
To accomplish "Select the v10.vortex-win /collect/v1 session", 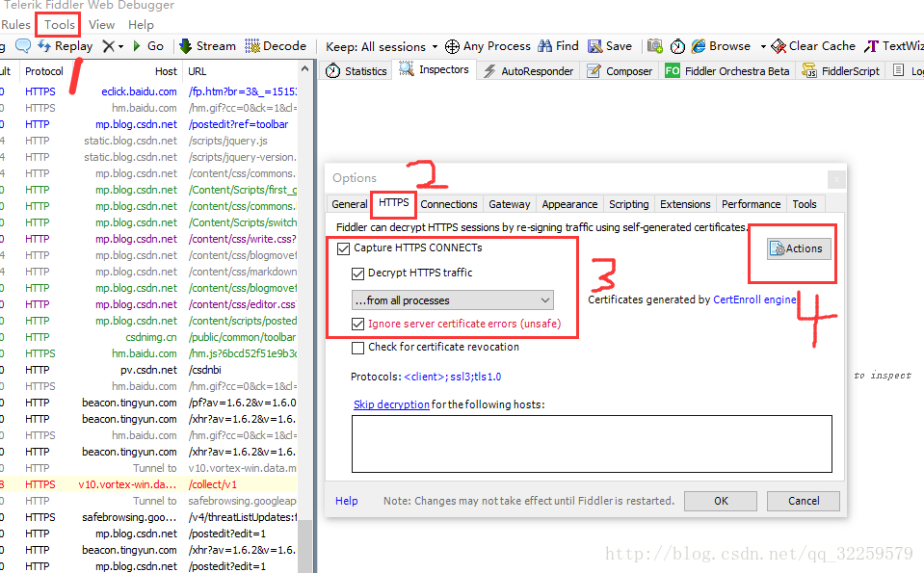I will tap(148, 484).
